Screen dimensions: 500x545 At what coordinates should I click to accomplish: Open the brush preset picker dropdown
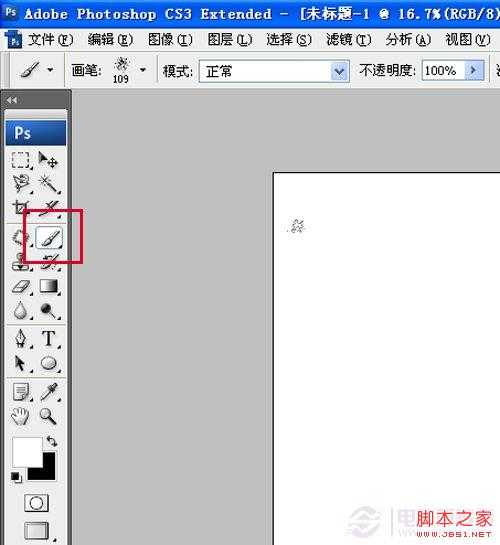click(143, 70)
